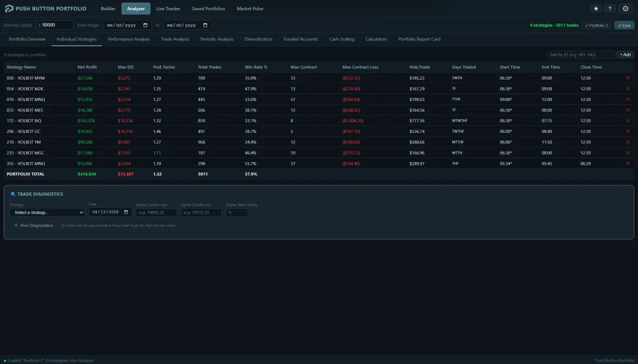Sort by Prof. Factor column header
The width and height of the screenshot is (638, 364).
pos(164,67)
